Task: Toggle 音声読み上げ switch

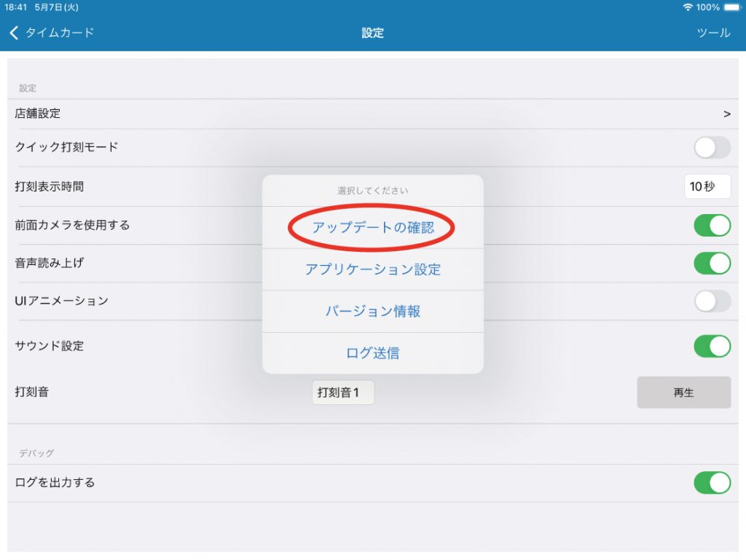Action: (712, 263)
